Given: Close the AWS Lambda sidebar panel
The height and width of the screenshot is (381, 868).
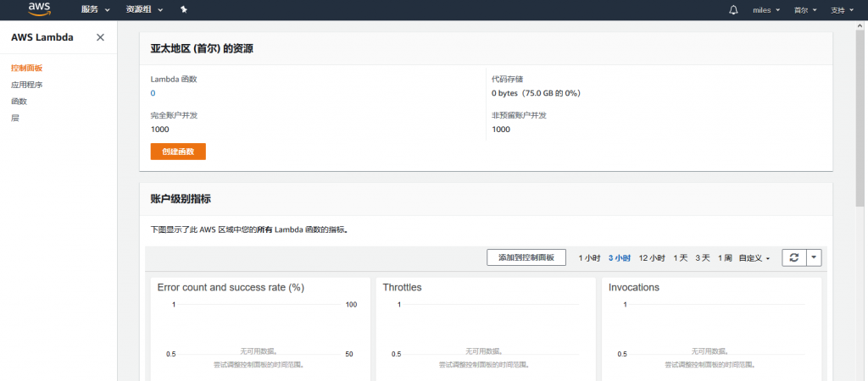Looking at the screenshot, I should coord(100,37).
